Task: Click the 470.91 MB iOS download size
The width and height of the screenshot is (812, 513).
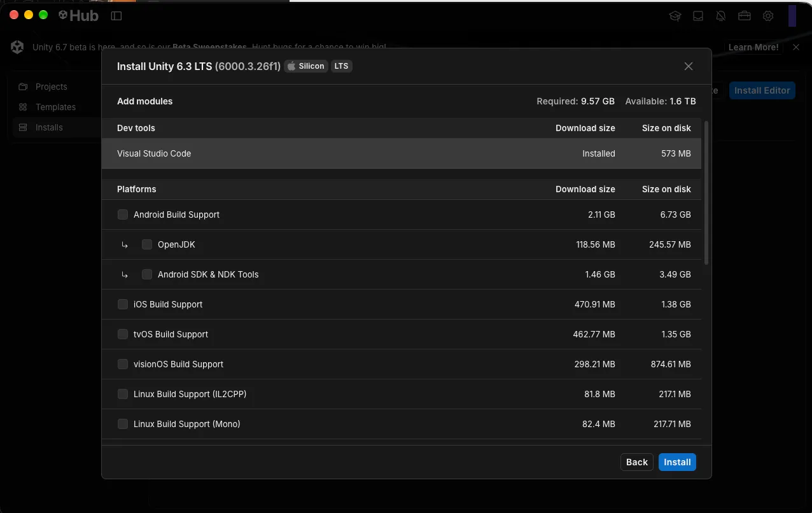Action: pos(595,304)
